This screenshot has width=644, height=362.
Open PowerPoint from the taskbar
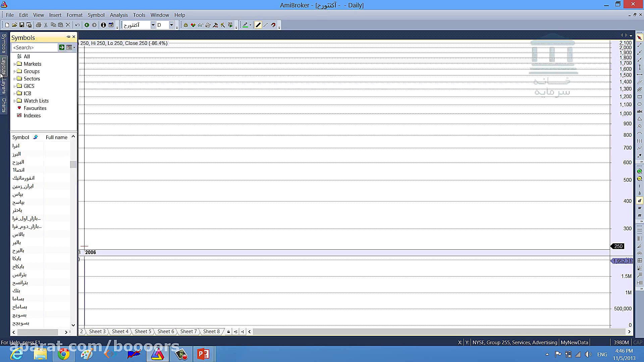(x=203, y=354)
